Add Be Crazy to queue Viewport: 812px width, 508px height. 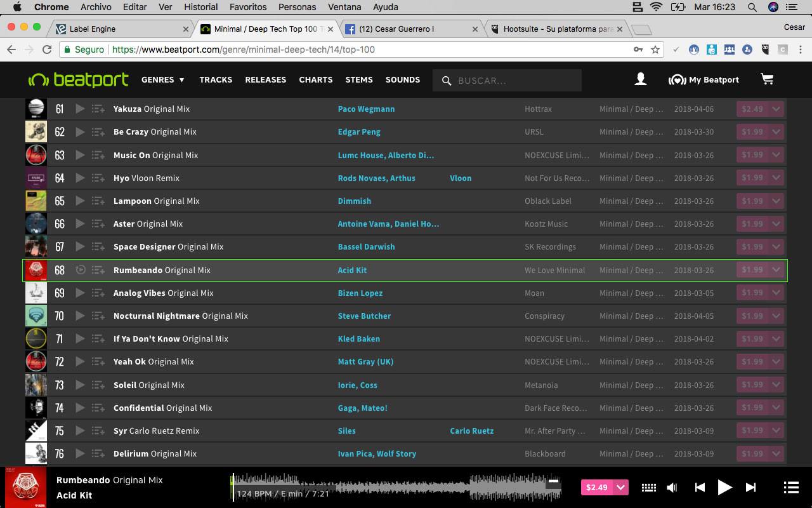(x=98, y=132)
